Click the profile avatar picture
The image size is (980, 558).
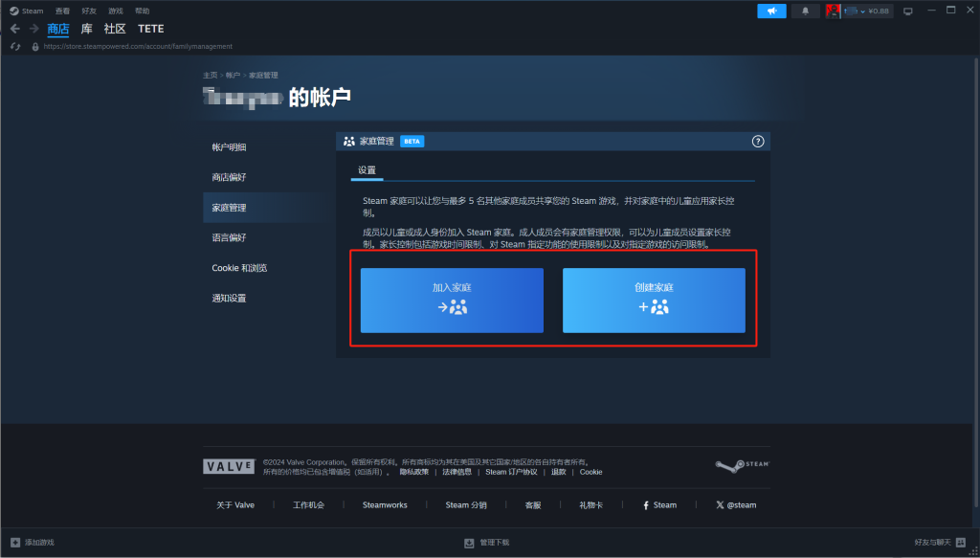pos(832,11)
